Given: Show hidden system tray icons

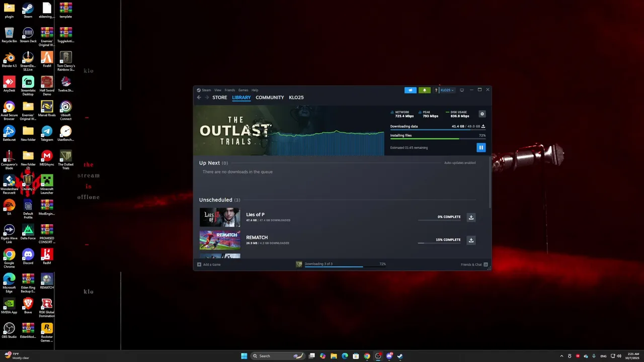Looking at the screenshot, I should coord(562,356).
